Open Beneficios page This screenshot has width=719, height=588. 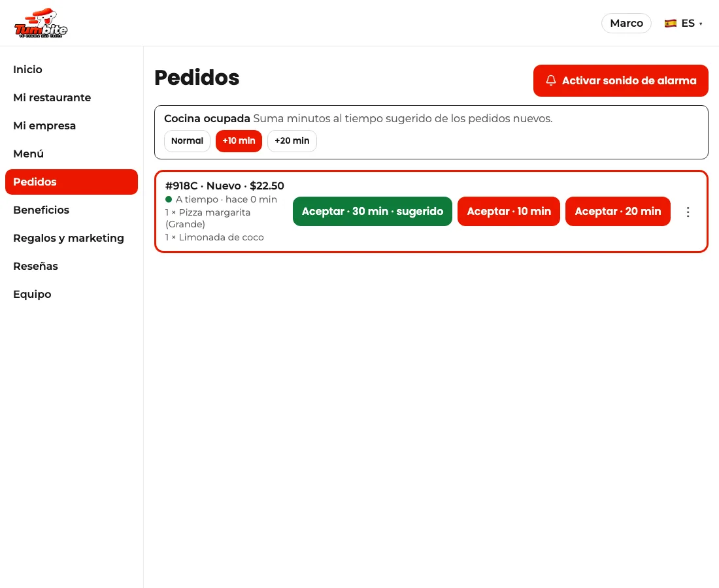71,210
